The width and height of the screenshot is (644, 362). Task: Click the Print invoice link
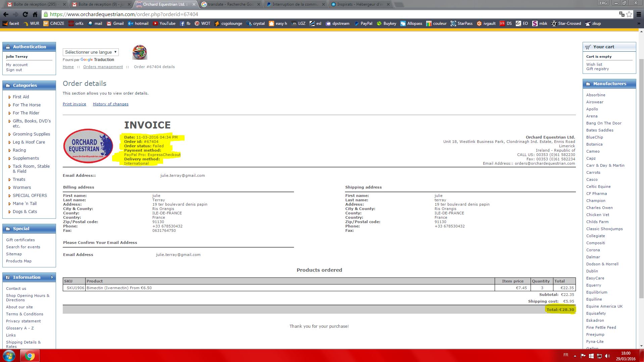pyautogui.click(x=75, y=104)
